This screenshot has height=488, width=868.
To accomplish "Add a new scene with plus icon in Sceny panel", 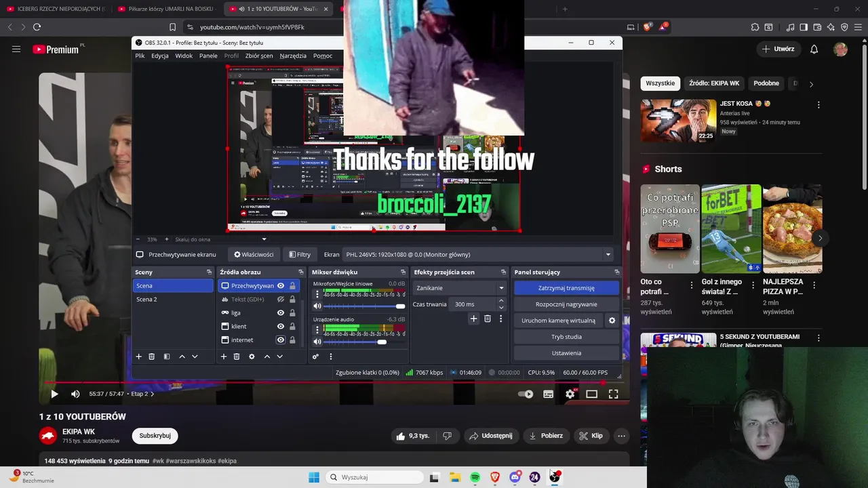I will point(139,357).
